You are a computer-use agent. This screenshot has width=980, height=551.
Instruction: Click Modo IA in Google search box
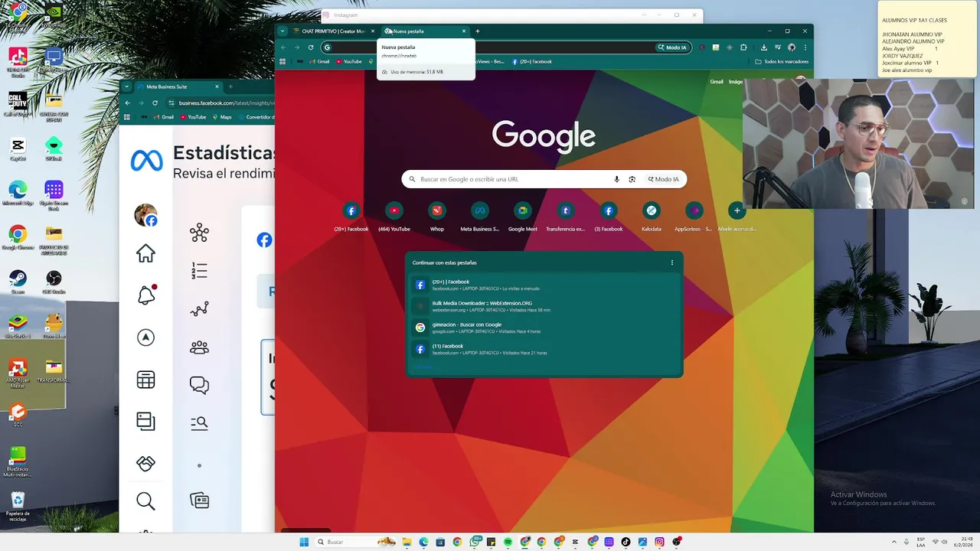click(x=663, y=179)
